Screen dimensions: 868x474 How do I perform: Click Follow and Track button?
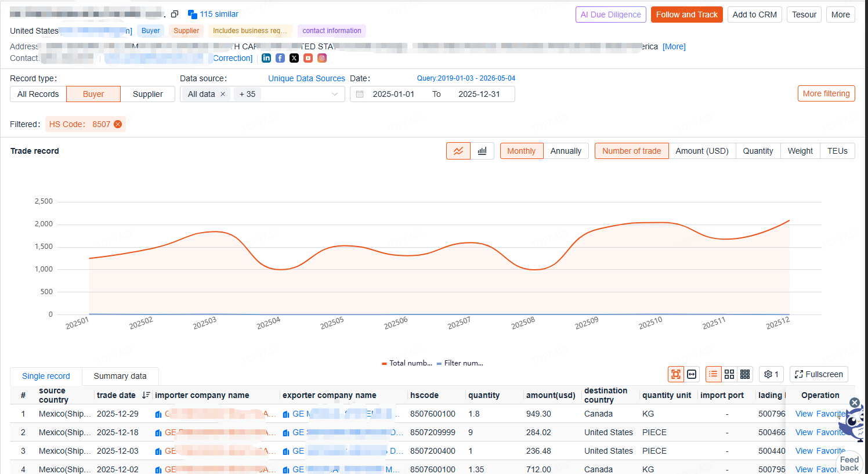coord(687,15)
